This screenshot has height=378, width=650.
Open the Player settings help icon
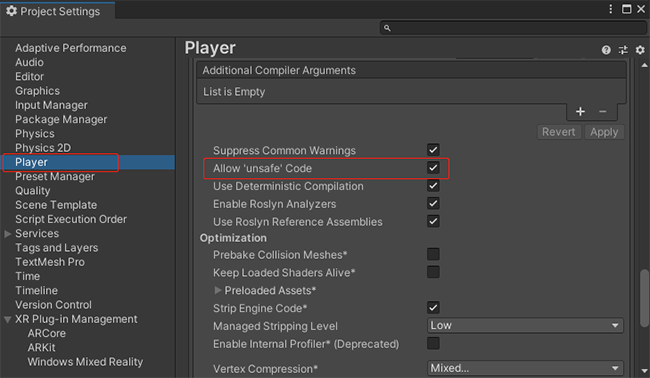[x=606, y=50]
